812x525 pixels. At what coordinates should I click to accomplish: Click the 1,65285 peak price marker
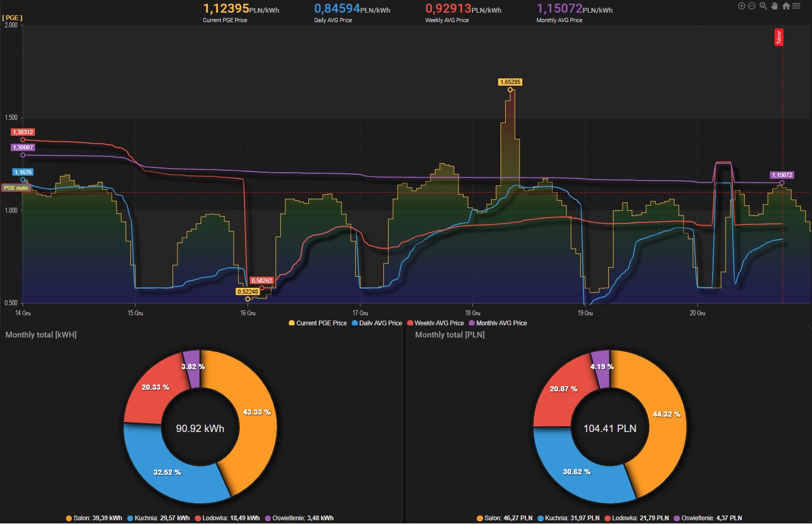pyautogui.click(x=510, y=82)
